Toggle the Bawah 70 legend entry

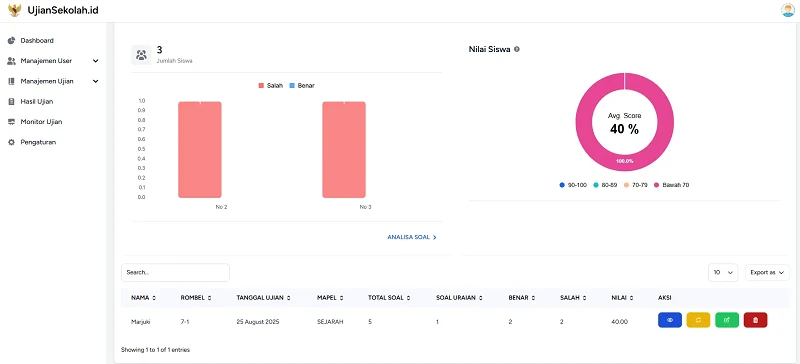(x=671, y=185)
